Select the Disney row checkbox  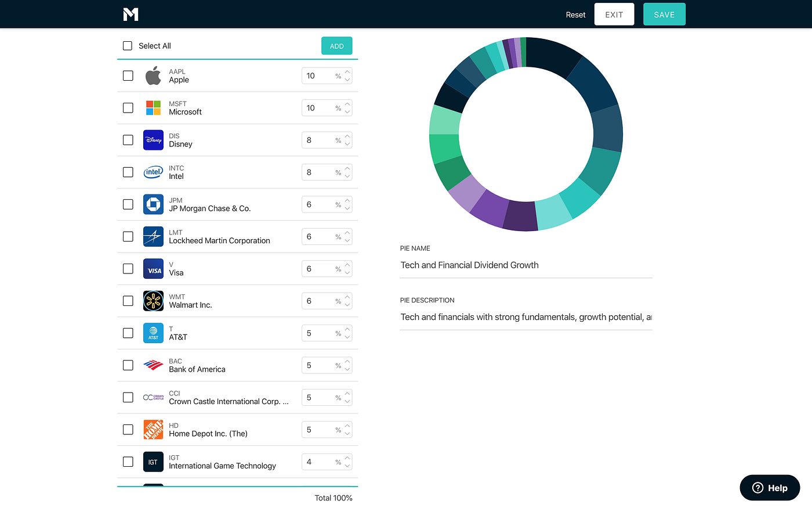[x=128, y=140]
